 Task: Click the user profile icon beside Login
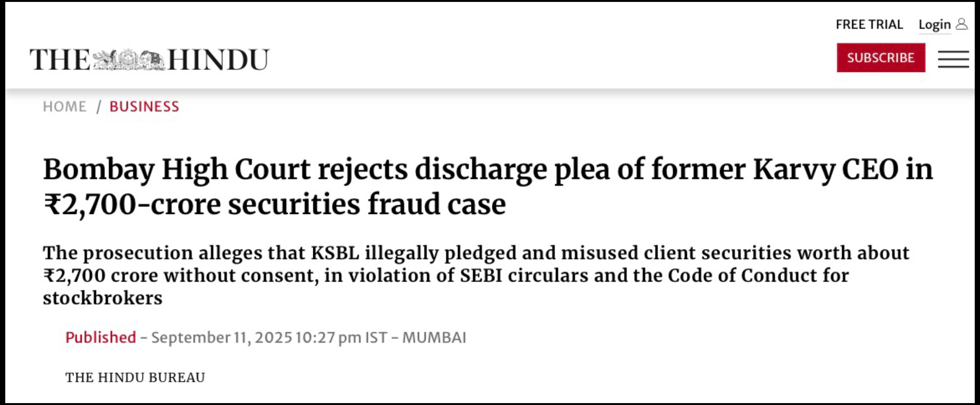pos(961,24)
